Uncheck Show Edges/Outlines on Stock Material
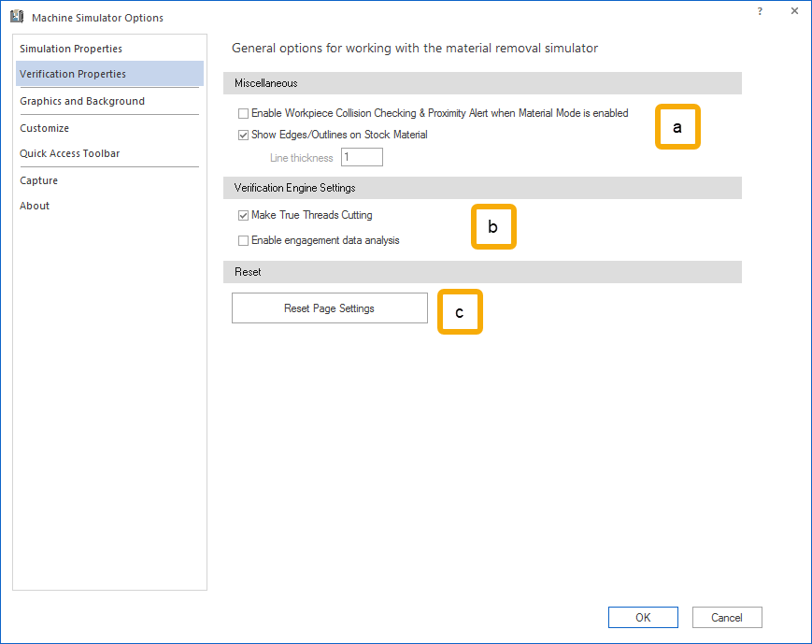Image resolution: width=812 pixels, height=644 pixels. (244, 135)
